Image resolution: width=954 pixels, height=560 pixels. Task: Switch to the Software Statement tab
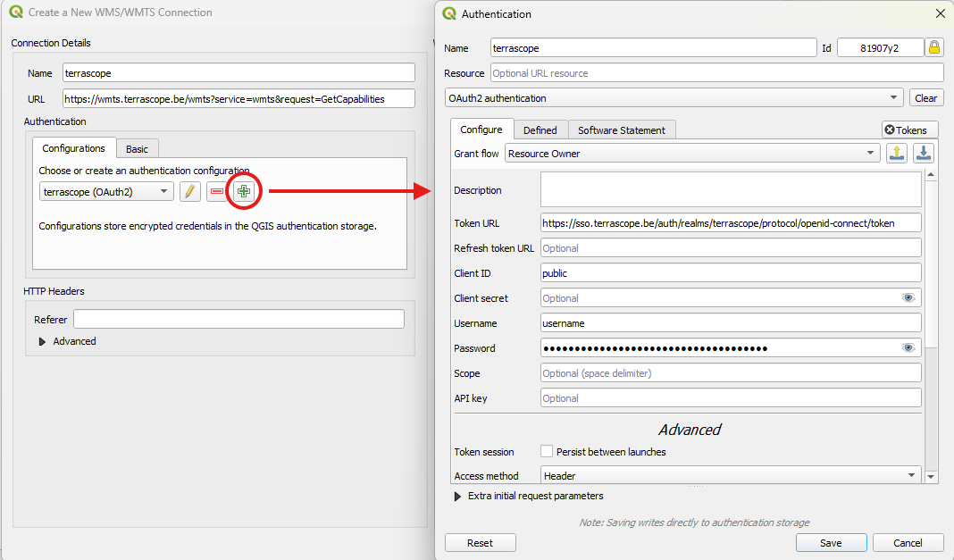click(x=621, y=130)
